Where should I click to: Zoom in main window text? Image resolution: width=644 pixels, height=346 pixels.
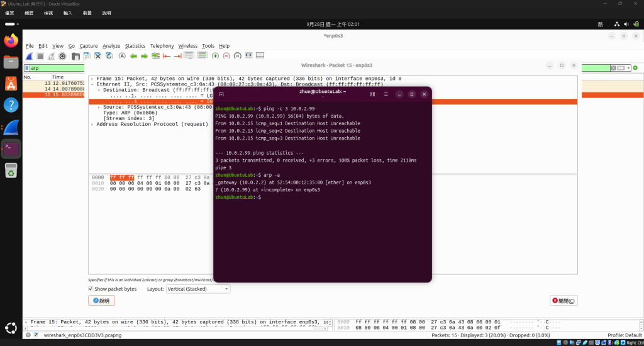click(215, 56)
